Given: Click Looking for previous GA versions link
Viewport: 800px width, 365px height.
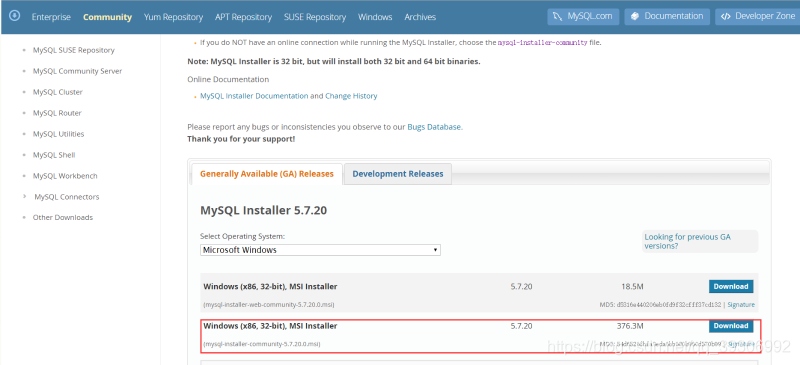Looking at the screenshot, I should coord(687,241).
